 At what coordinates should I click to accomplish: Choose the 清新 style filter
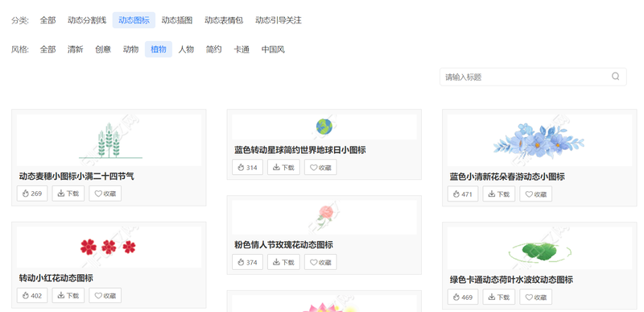click(x=75, y=49)
